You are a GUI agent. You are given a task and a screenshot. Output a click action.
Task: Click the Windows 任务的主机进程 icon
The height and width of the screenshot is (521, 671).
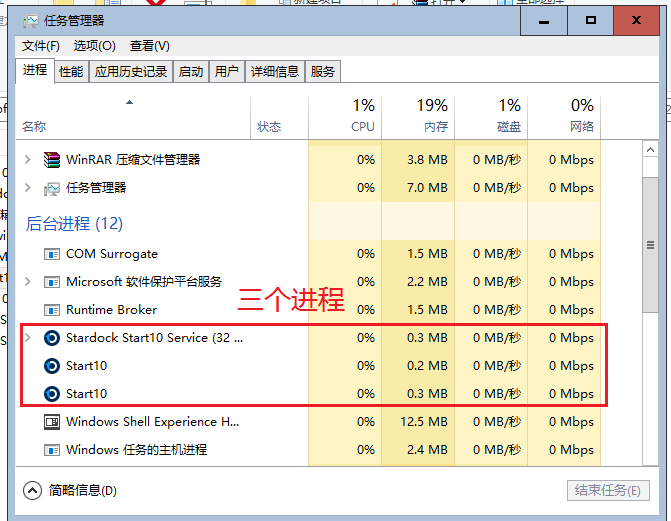(52, 450)
